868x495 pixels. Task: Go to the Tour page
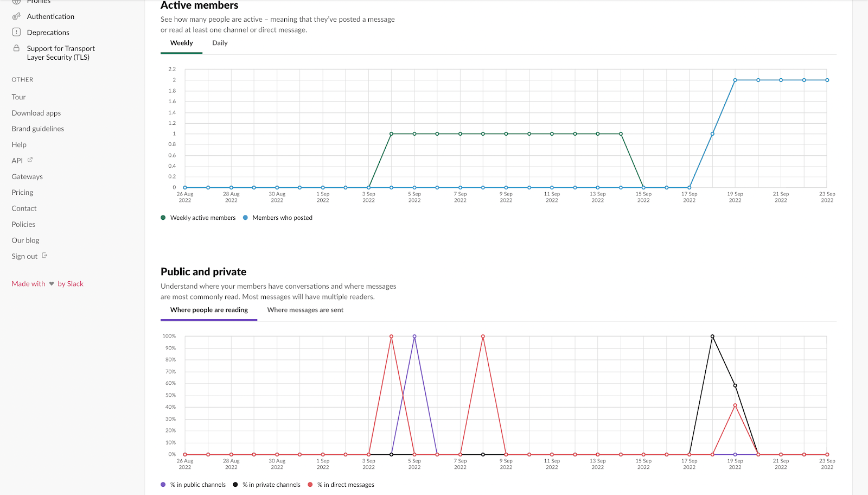tap(18, 97)
